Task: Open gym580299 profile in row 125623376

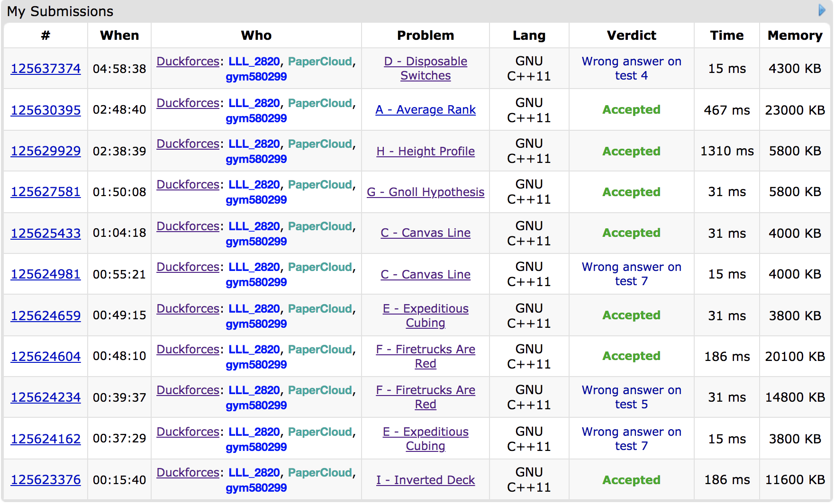Action: tap(256, 488)
